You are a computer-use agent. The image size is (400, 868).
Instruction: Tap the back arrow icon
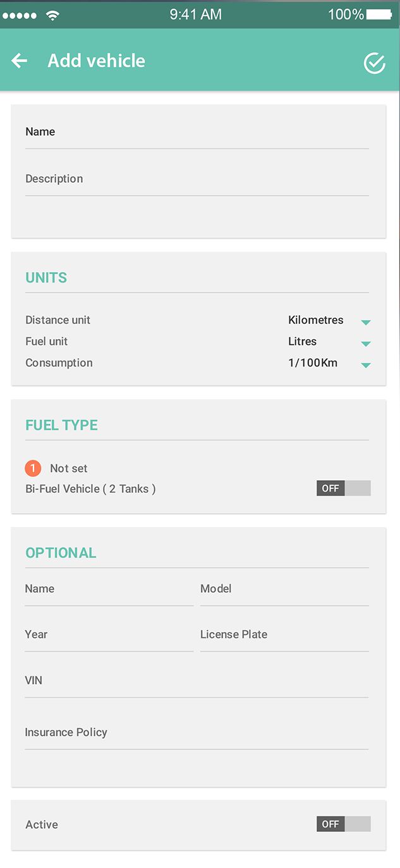pyautogui.click(x=20, y=61)
